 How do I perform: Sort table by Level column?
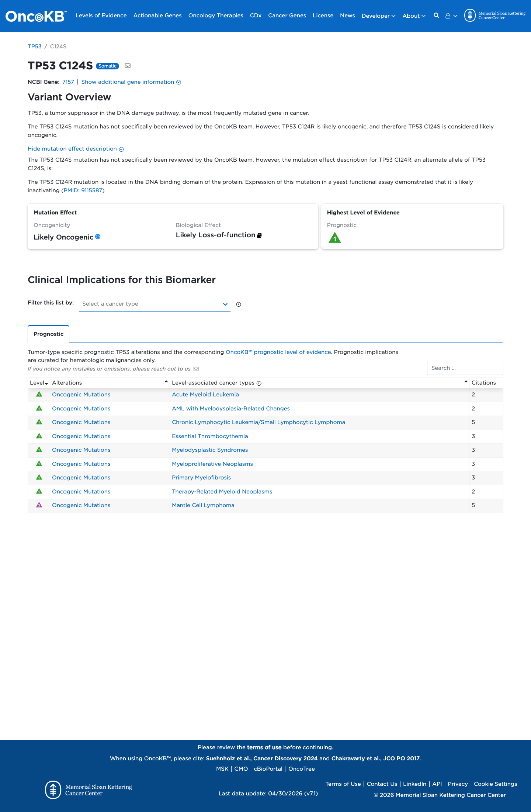[39, 383]
